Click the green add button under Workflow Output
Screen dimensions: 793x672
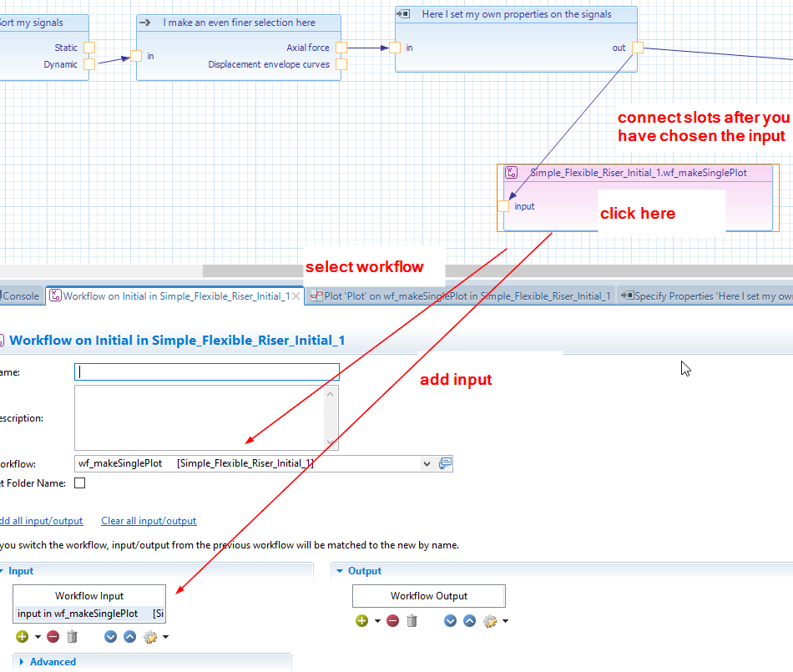click(x=361, y=621)
